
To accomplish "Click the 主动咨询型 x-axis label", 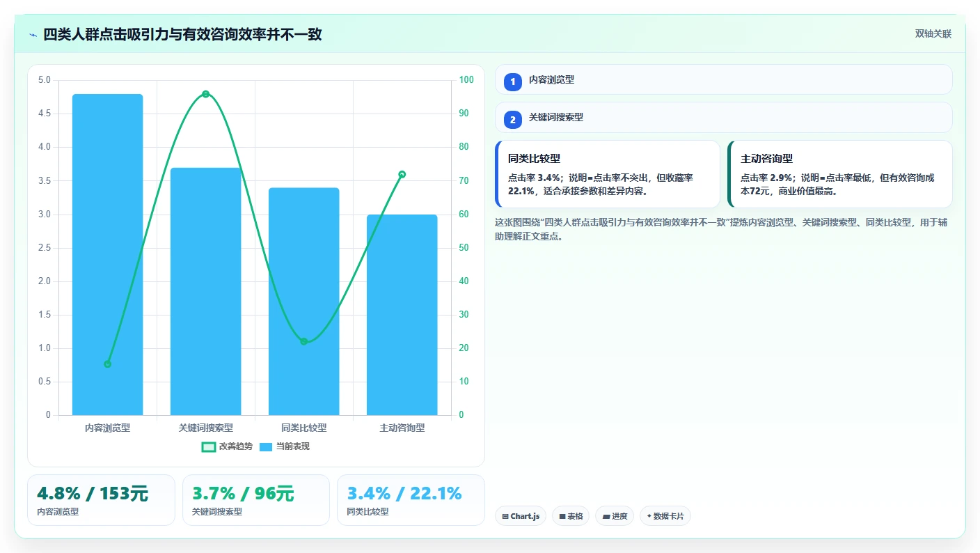I will coord(402,428).
